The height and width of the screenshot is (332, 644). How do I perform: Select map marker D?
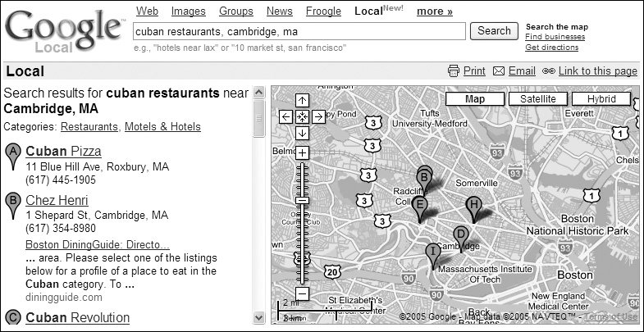click(461, 237)
